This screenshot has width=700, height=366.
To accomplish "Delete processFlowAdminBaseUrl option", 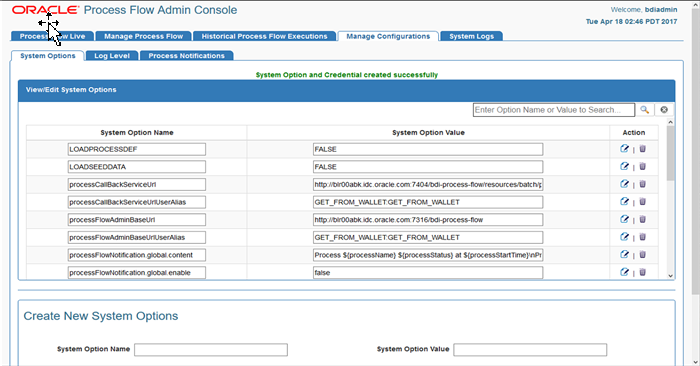I will point(642,219).
